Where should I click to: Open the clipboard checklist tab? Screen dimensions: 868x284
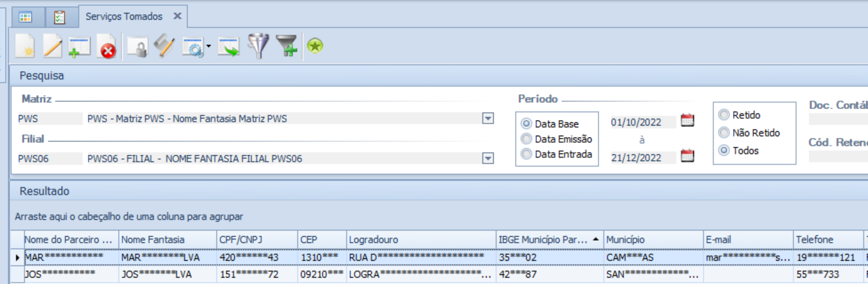[x=59, y=17]
